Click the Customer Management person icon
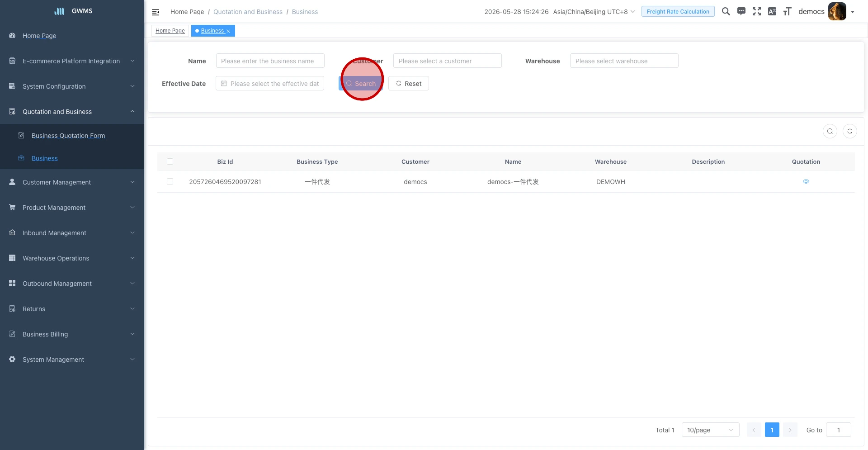 coord(12,182)
